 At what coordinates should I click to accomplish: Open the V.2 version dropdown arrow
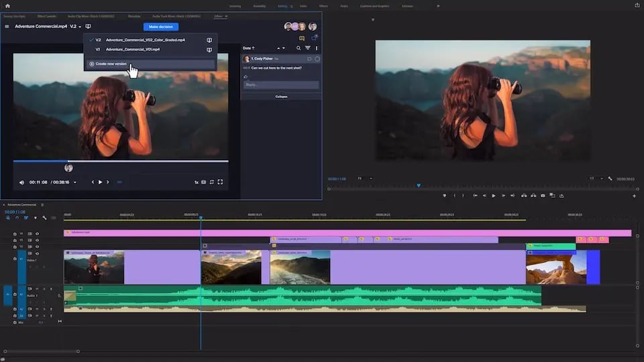tap(80, 27)
